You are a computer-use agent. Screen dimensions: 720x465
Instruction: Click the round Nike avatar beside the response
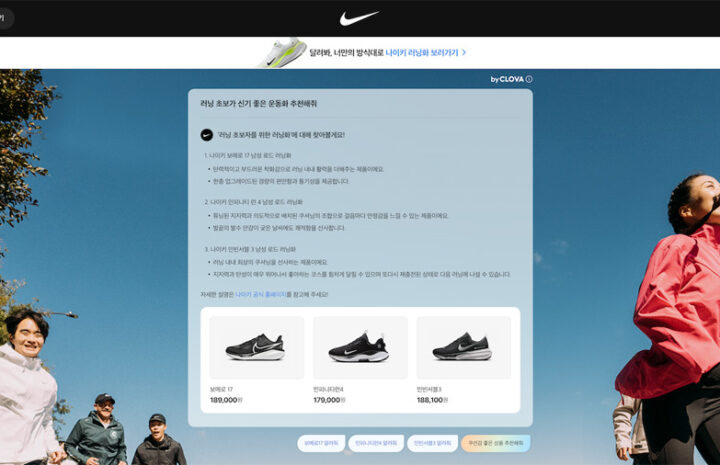point(207,135)
